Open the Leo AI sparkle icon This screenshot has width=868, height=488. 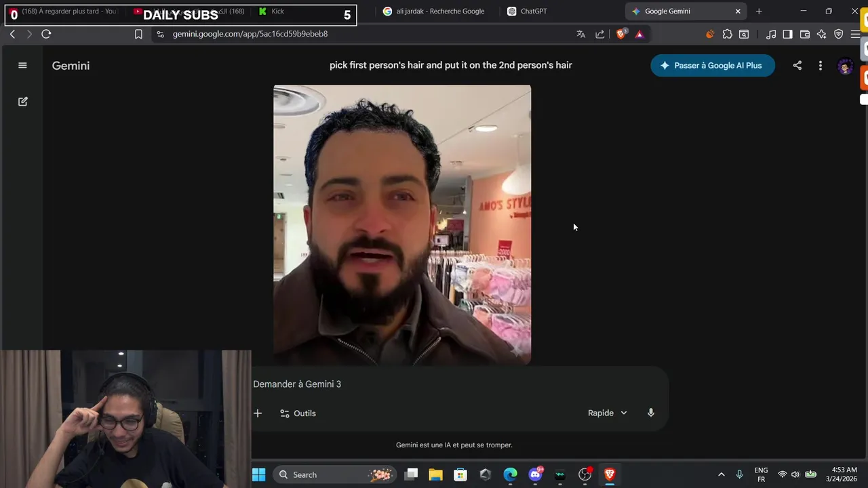click(x=822, y=34)
